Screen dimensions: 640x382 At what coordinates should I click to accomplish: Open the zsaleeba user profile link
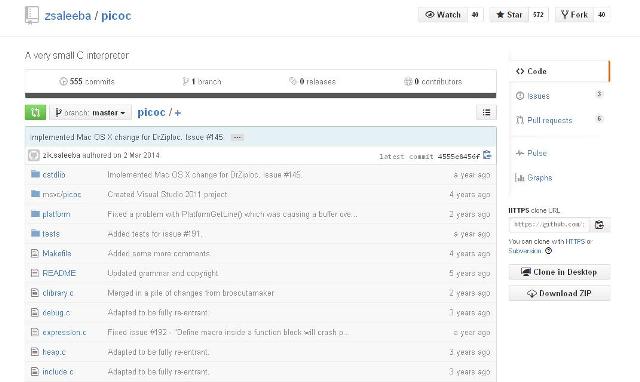click(x=68, y=16)
